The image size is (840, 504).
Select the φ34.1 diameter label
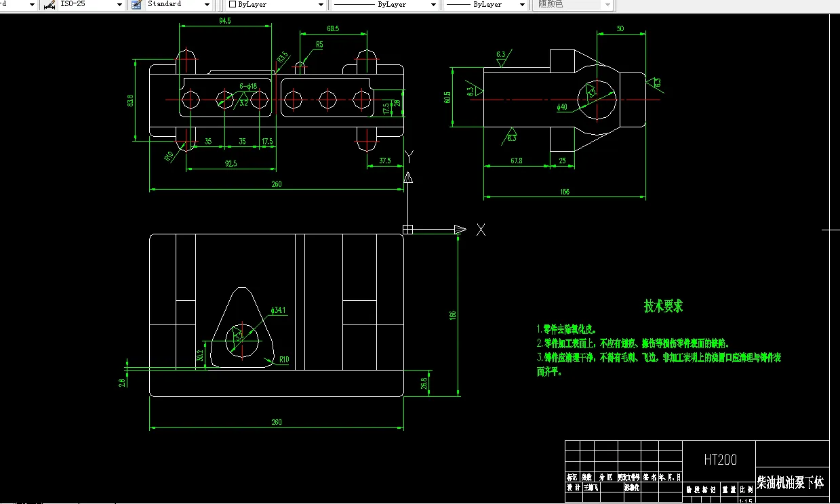tap(279, 311)
